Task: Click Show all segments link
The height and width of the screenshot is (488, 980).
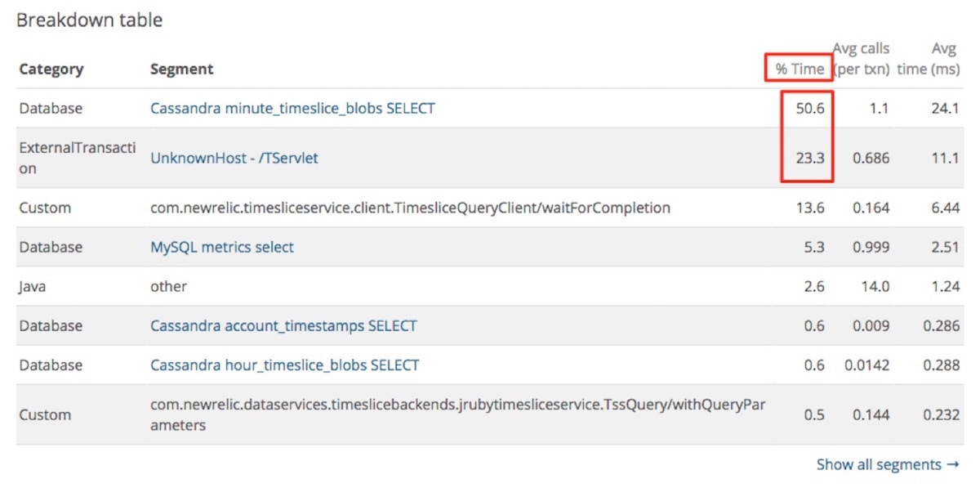Action: [888, 464]
